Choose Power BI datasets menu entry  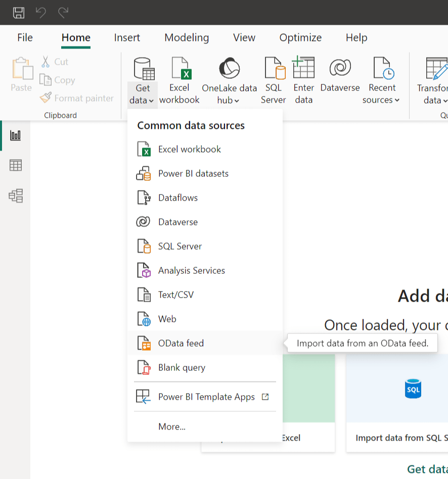pyautogui.click(x=205, y=173)
